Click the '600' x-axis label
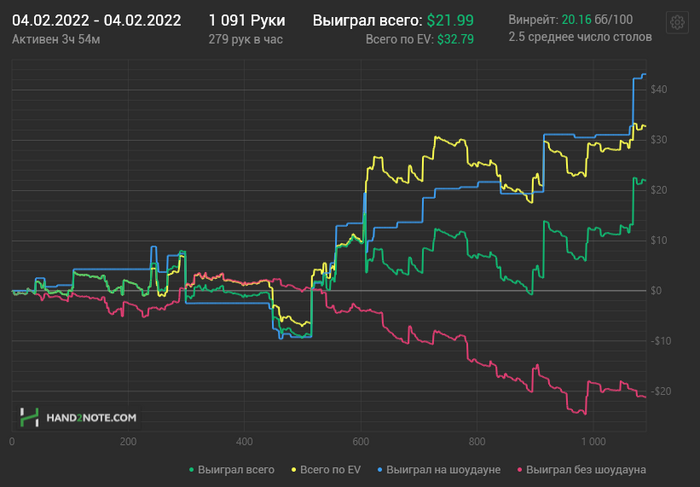Image resolution: width=700 pixels, height=487 pixels. pyautogui.click(x=361, y=442)
